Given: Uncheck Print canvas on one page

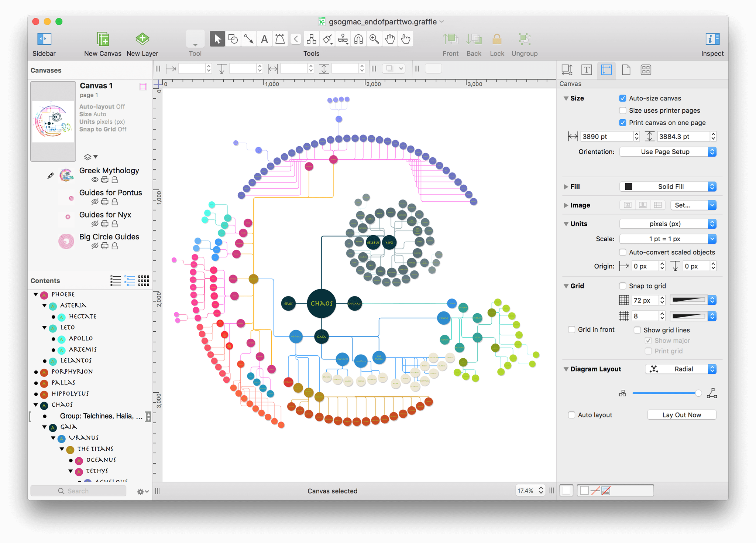Looking at the screenshot, I should pos(623,123).
